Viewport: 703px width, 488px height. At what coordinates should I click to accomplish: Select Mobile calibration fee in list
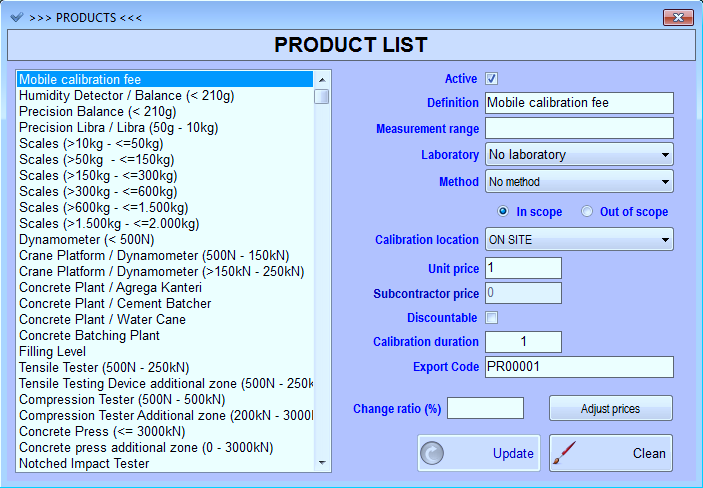click(x=165, y=79)
